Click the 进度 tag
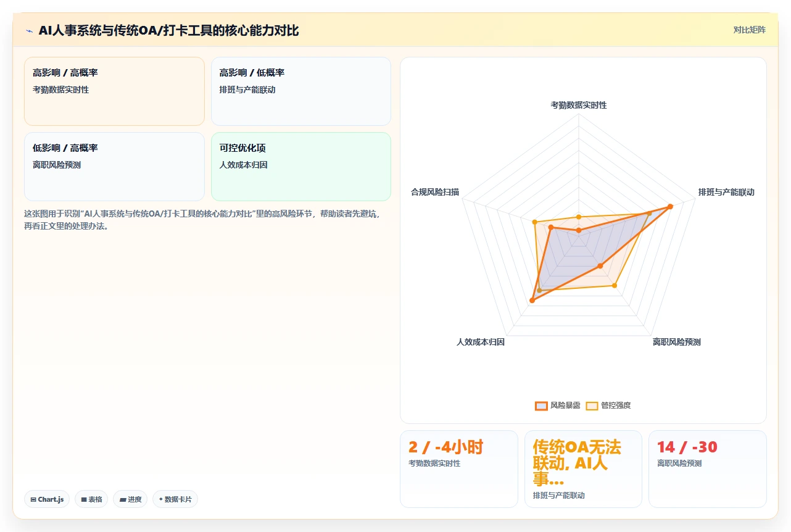The height and width of the screenshot is (532, 791). 130,499
